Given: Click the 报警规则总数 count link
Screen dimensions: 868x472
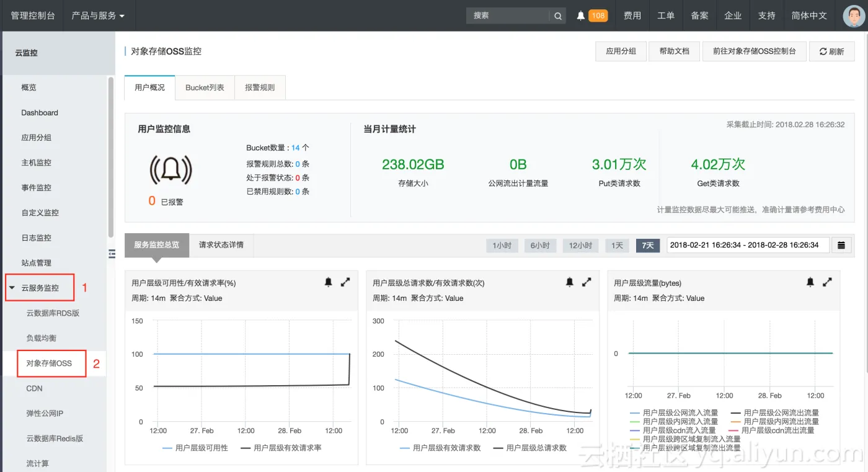Looking at the screenshot, I should click(x=298, y=164).
